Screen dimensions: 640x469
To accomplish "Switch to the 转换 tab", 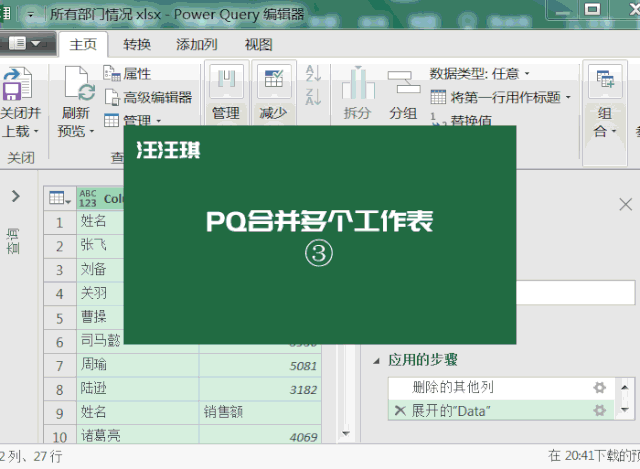I will [137, 44].
